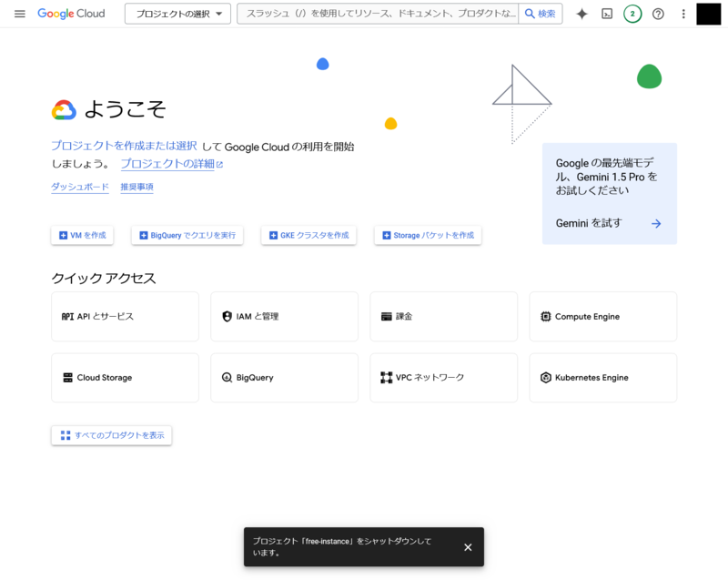Open the Cloud Storage card
This screenshot has height=580, width=728.
[x=125, y=378]
